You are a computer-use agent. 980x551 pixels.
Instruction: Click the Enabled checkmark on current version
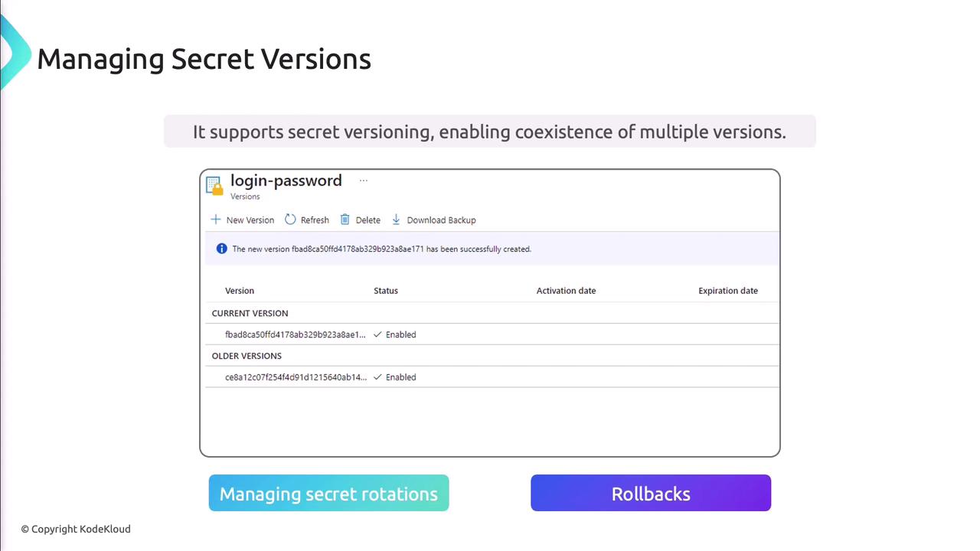377,334
